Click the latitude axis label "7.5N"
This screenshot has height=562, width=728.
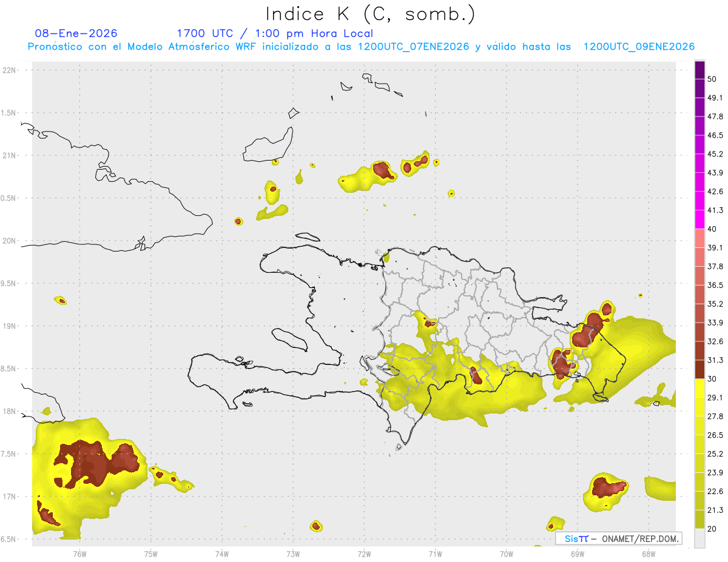tap(9, 453)
